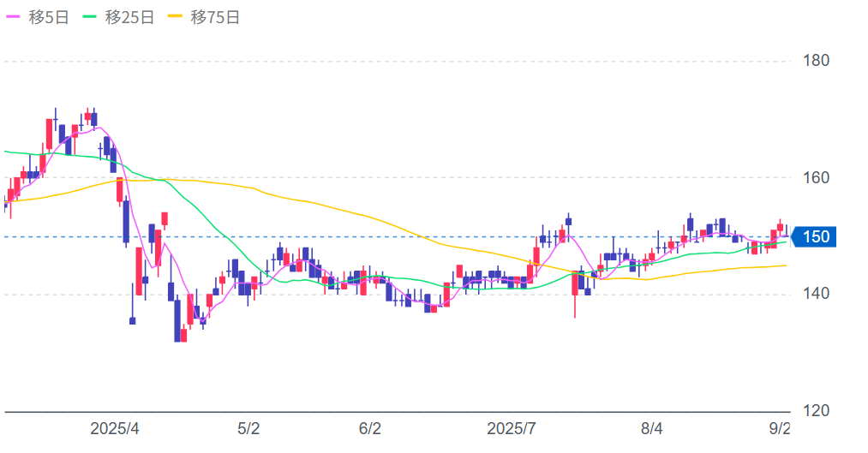868x453 pixels.
Task: Select the 140 price axis label
Action: pyautogui.click(x=816, y=295)
